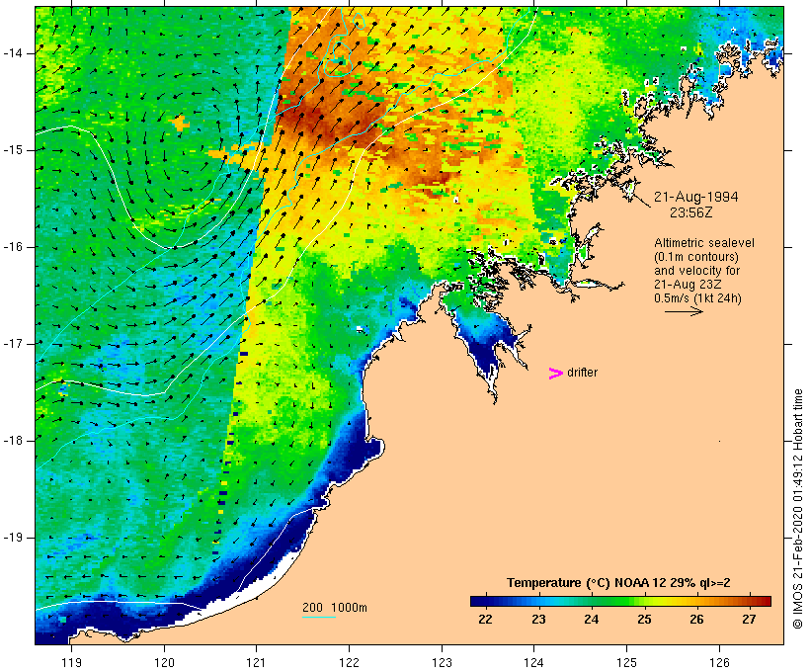Viewport: 810px width, 672px height.
Task: Click the '0.5m/s (1kt 24h)' text
Action: tap(697, 298)
